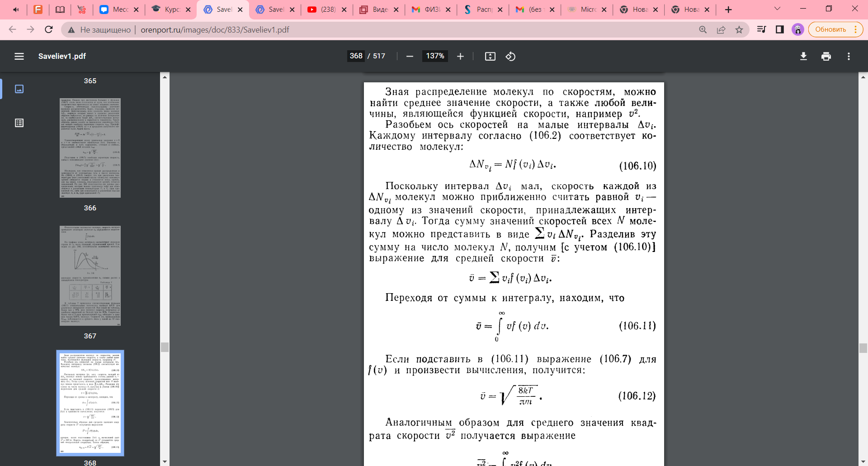Share this page icon in address bar
This screenshot has height=466, width=868.
721,29
